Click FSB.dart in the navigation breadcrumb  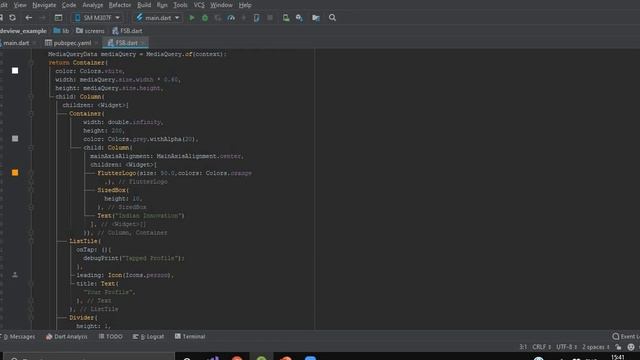[x=127, y=31]
